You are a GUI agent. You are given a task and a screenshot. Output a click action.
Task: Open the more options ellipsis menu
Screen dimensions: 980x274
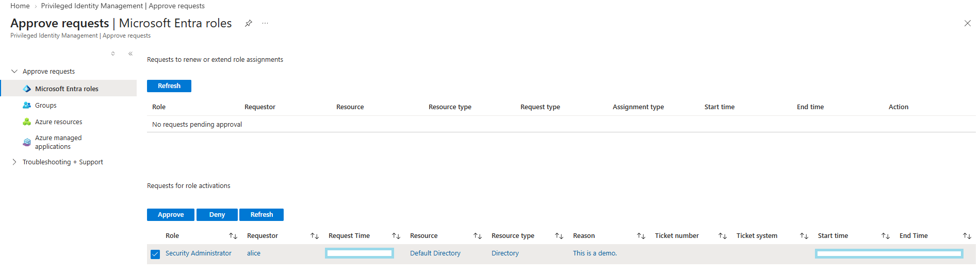click(265, 23)
